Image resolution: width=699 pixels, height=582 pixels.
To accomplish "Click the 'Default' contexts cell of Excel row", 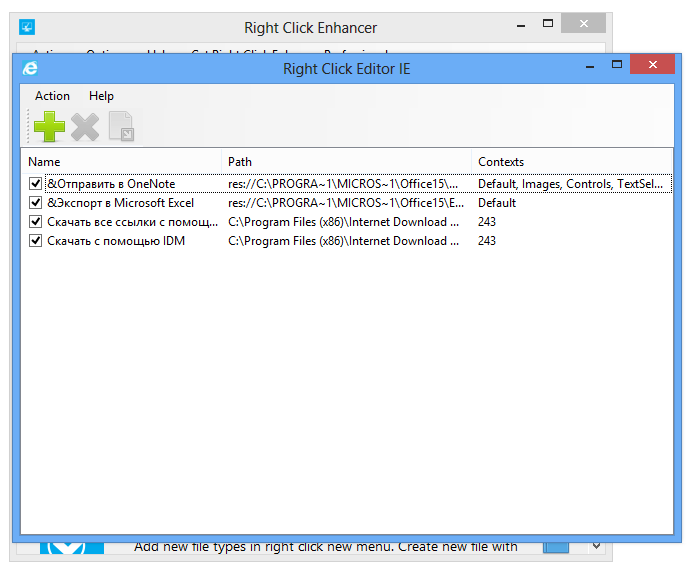I will pyautogui.click(x=497, y=203).
